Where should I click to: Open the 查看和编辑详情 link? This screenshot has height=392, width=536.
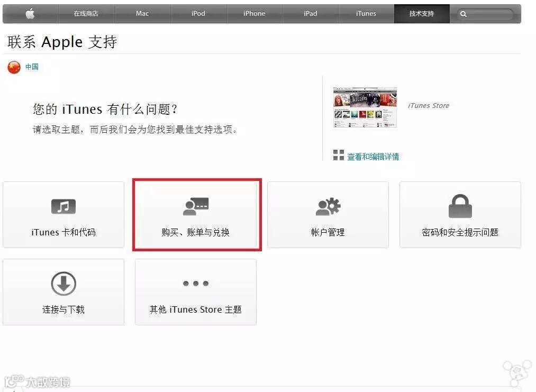pos(373,157)
